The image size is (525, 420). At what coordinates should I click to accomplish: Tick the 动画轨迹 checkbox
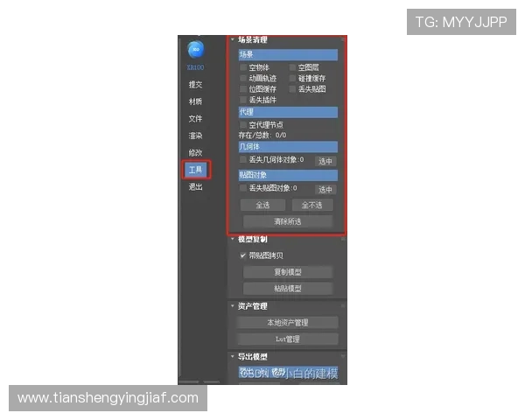pyautogui.click(x=243, y=78)
